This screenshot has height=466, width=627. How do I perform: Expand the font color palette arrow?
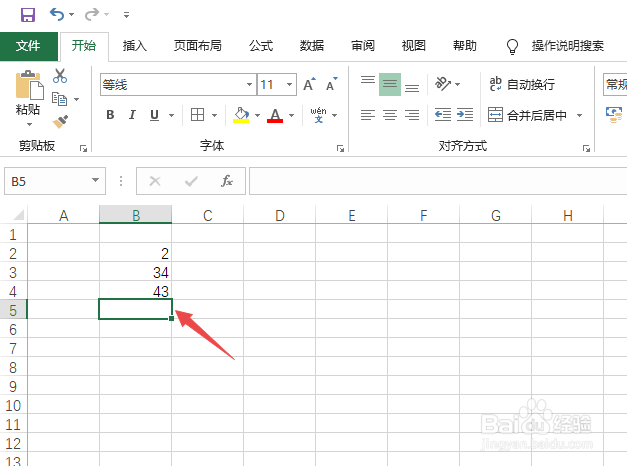[x=292, y=116]
